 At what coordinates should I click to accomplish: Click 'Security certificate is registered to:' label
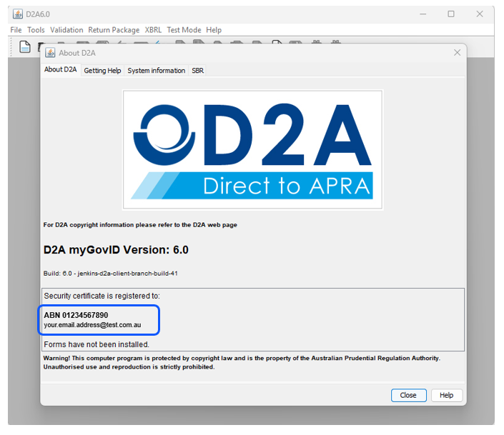click(102, 296)
